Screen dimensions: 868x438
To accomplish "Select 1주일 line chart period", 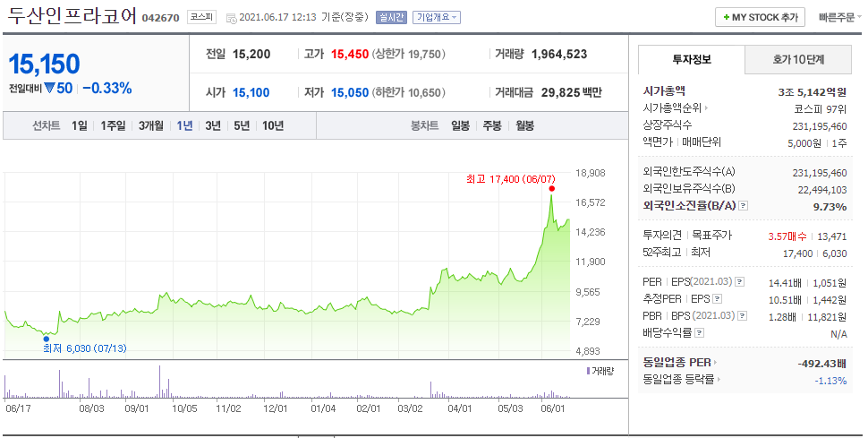I will tap(113, 126).
